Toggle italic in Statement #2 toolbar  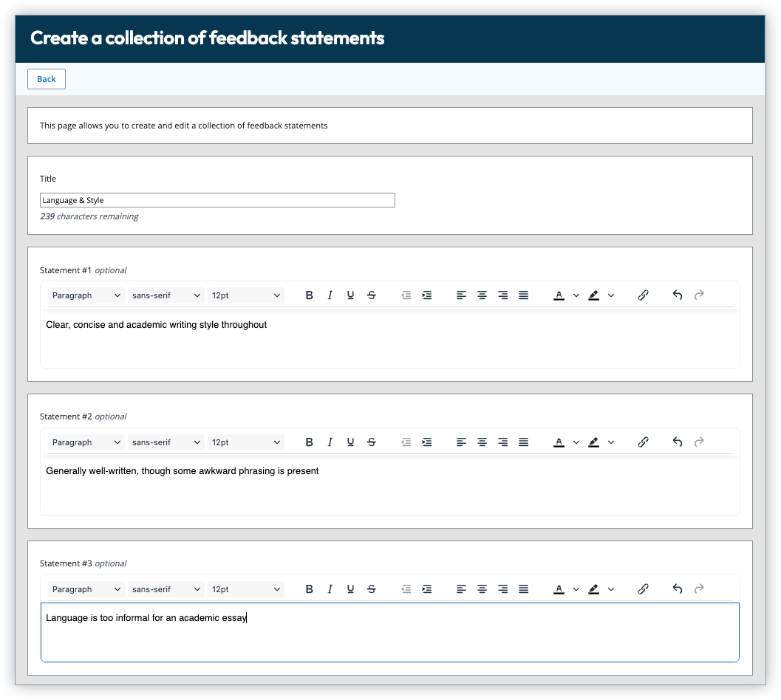click(330, 442)
